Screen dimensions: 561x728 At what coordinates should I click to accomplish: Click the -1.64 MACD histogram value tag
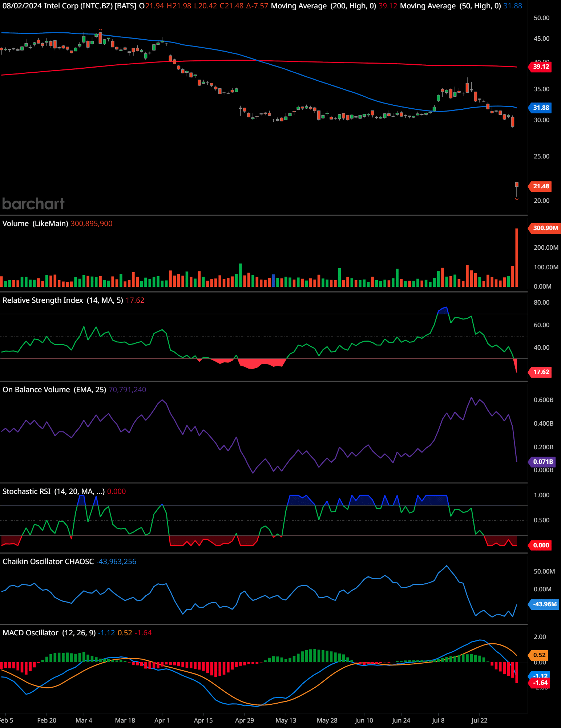click(x=540, y=683)
